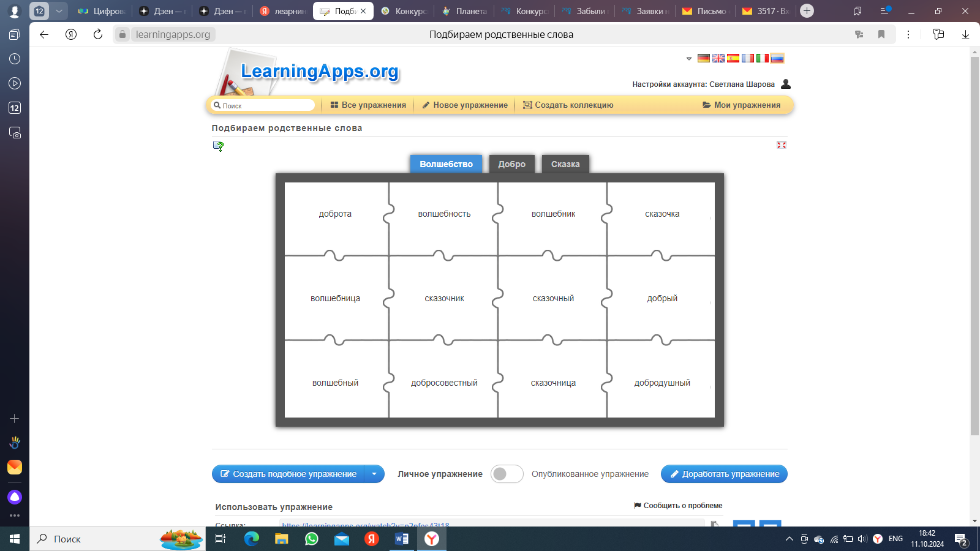
Task: Expand the tab groups chevron in browser
Action: point(59,11)
